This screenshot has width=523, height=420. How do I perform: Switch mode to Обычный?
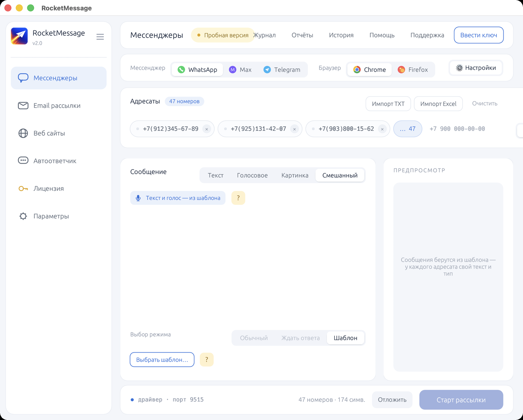coord(254,338)
